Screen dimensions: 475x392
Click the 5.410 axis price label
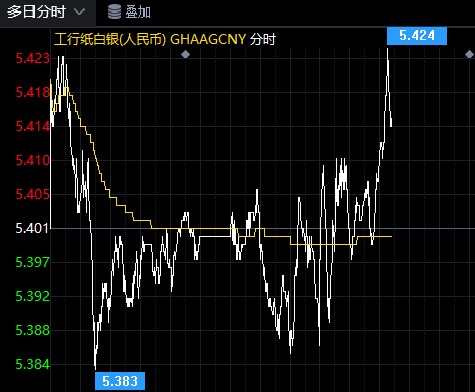coord(32,160)
